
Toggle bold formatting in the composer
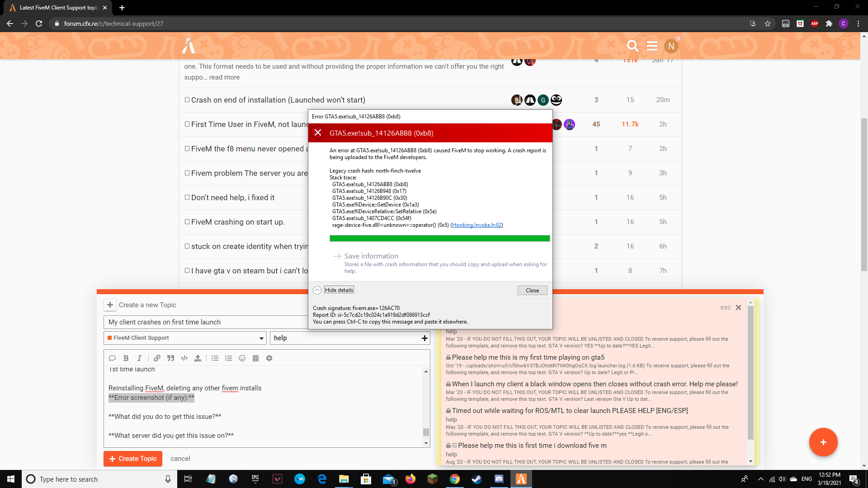coord(126,358)
